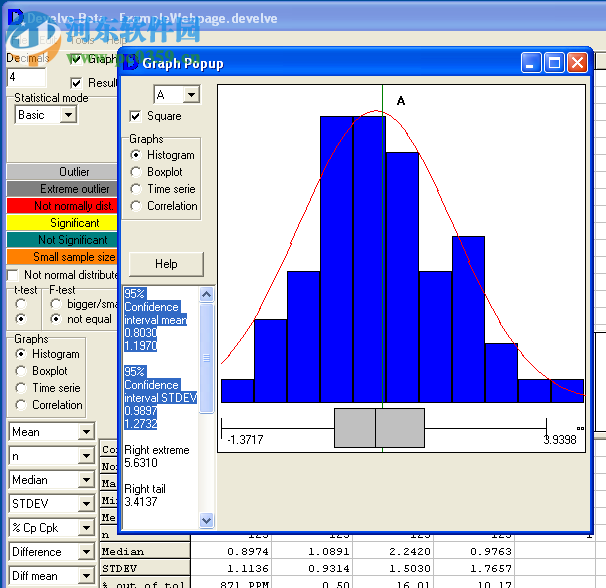The width and height of the screenshot is (606, 588).
Task: Minimize the Graph Popup window
Action: point(531,63)
